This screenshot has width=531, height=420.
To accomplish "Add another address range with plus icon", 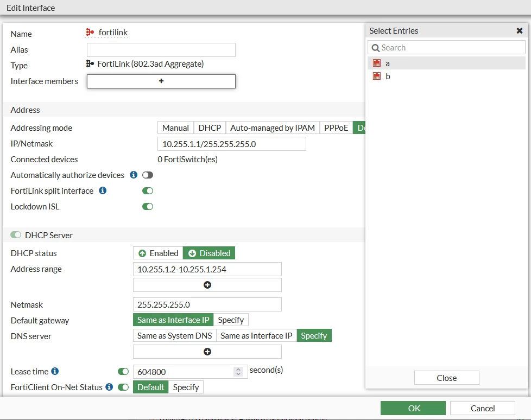I will click(x=207, y=285).
